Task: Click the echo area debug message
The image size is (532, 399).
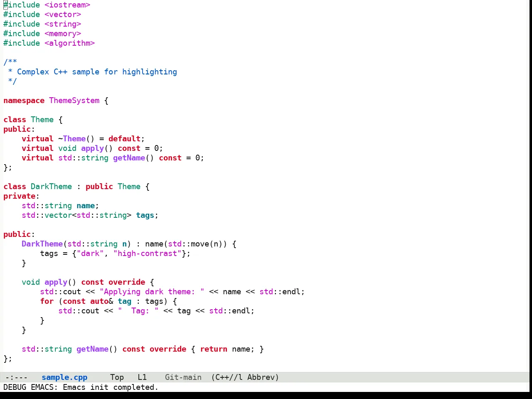Action: pyautogui.click(x=81, y=387)
